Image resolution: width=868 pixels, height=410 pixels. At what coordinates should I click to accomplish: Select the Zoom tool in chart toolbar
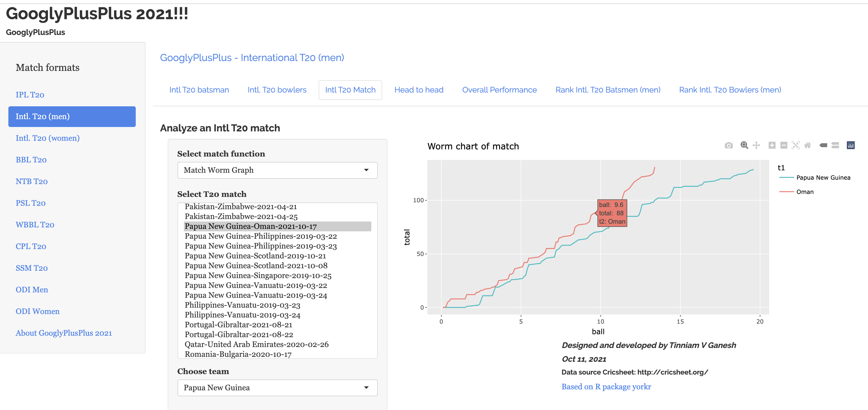point(744,145)
